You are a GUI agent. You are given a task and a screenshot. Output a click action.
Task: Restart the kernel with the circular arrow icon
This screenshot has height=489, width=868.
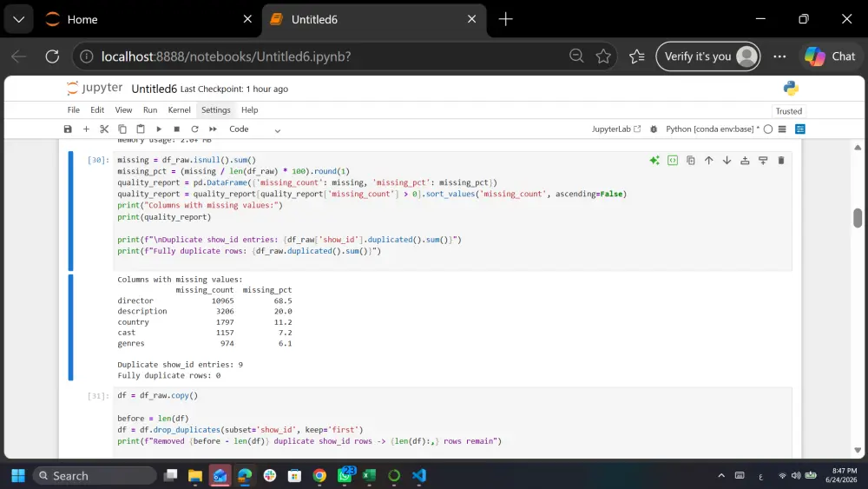194,129
